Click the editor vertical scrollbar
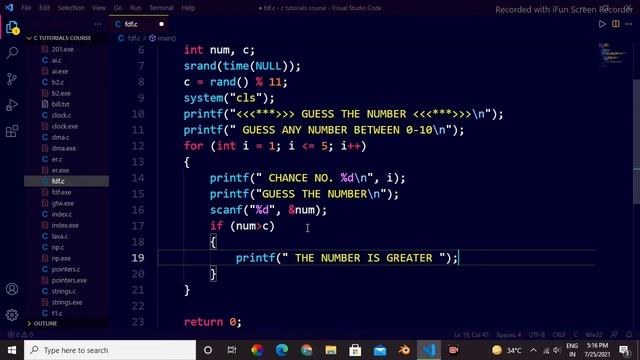Image resolution: width=640 pixels, height=360 pixels. [x=636, y=141]
